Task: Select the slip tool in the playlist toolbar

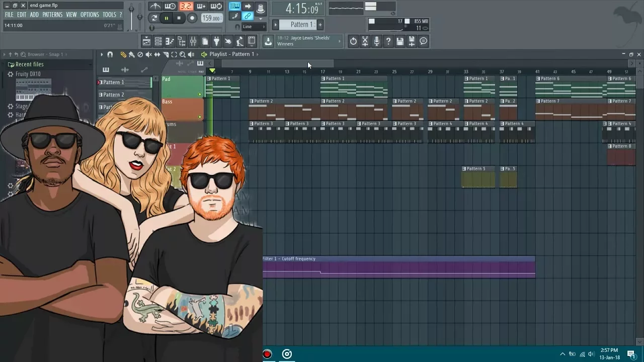Action: (157, 54)
